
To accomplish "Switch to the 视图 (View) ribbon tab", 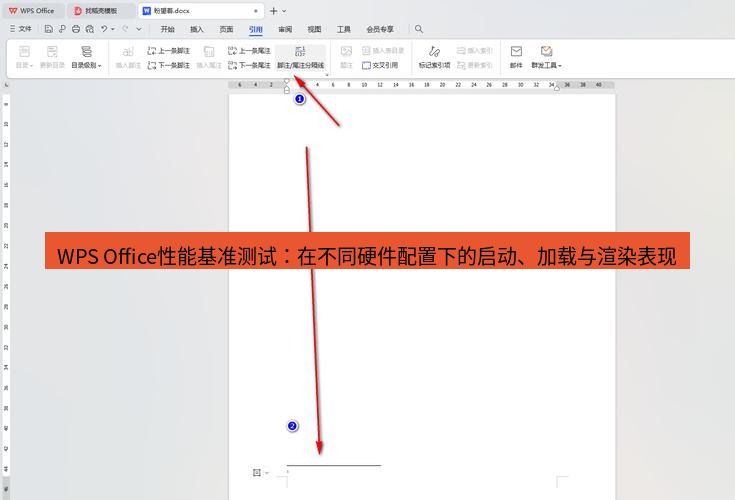I will coord(314,29).
